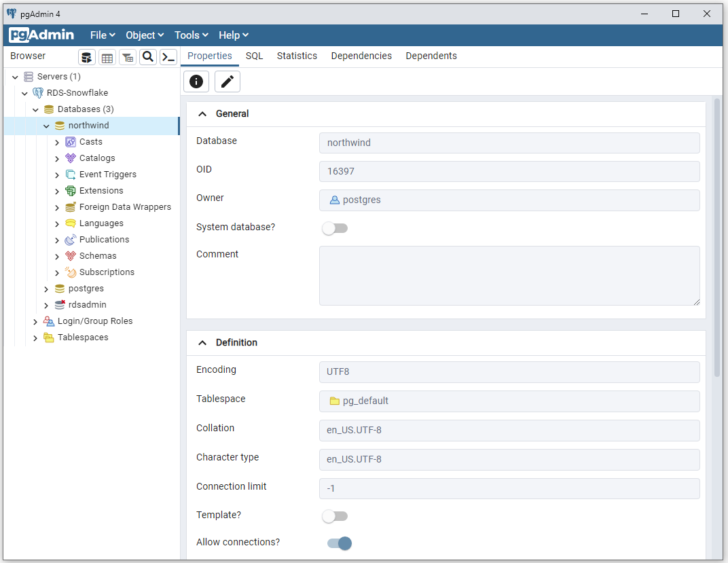Switch to the Statistics tab
This screenshot has width=728, height=563.
tap(297, 56)
